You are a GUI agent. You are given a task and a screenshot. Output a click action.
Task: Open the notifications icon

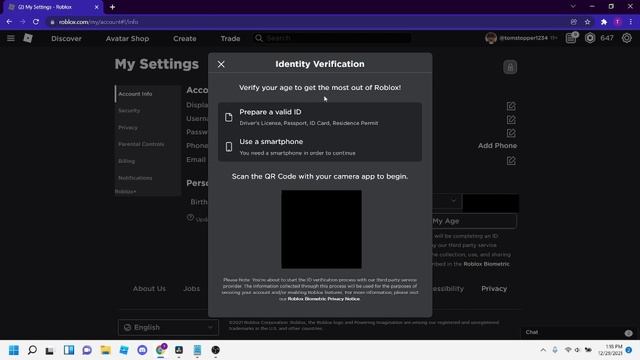[571, 38]
